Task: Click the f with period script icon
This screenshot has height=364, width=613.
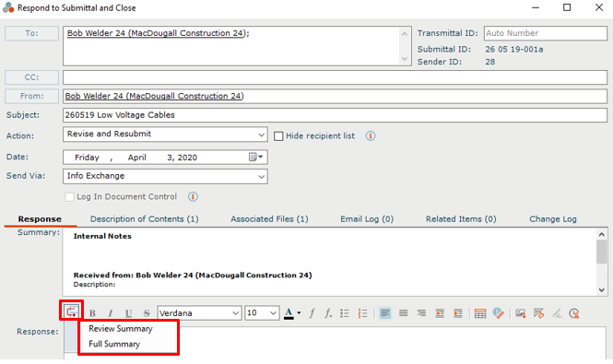Action: tap(328, 313)
